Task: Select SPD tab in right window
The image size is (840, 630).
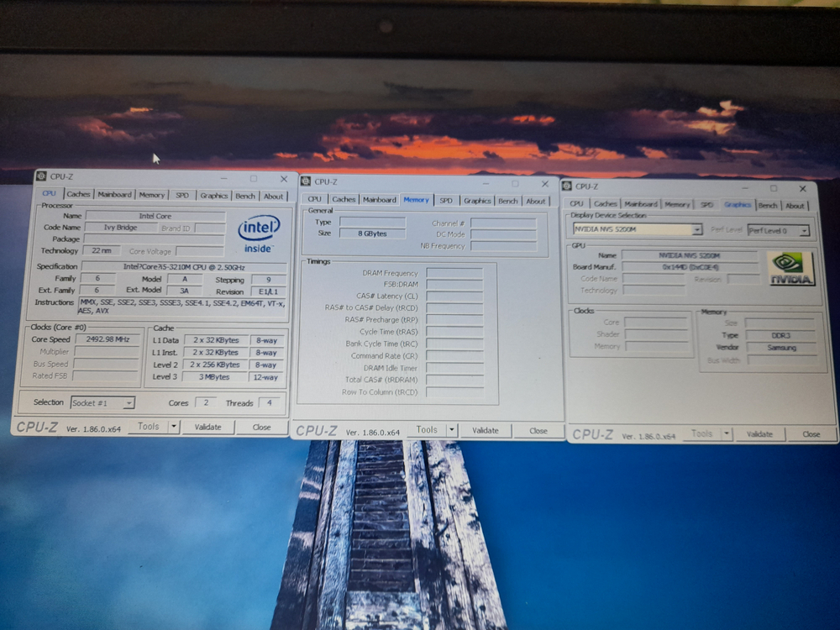Action: coord(706,205)
